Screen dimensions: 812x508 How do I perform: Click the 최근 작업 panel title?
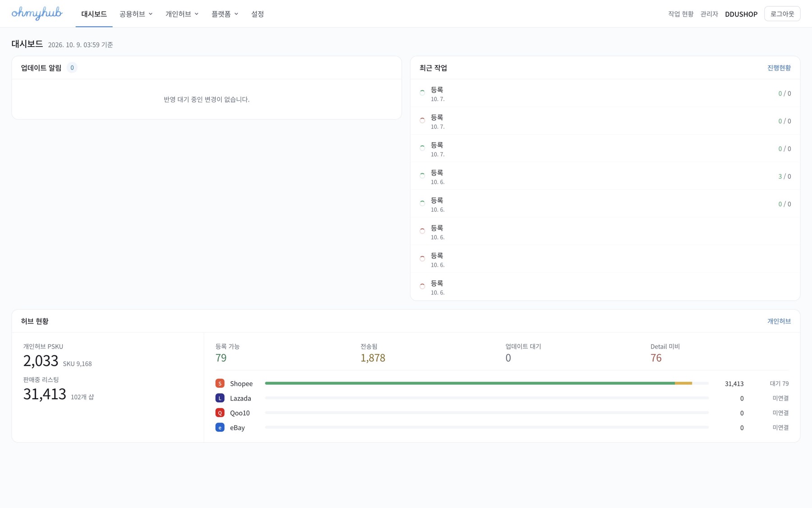[433, 68]
